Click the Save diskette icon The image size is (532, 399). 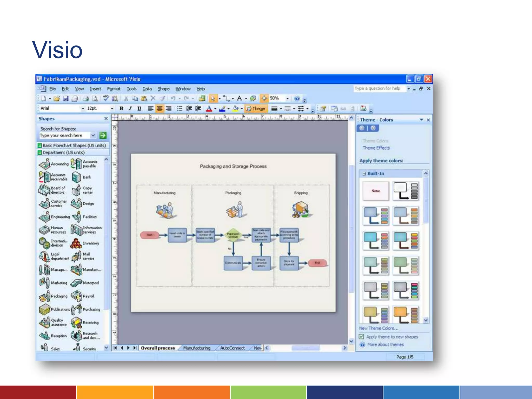(x=65, y=98)
